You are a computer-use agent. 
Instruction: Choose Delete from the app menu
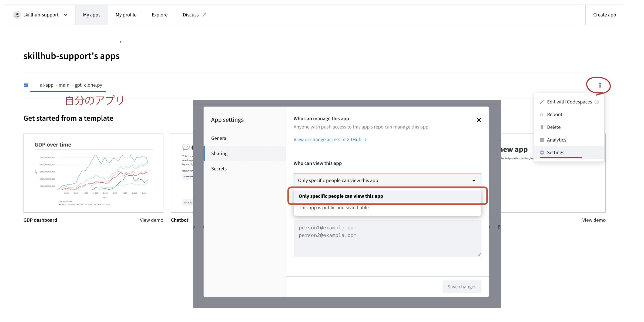click(x=569, y=127)
